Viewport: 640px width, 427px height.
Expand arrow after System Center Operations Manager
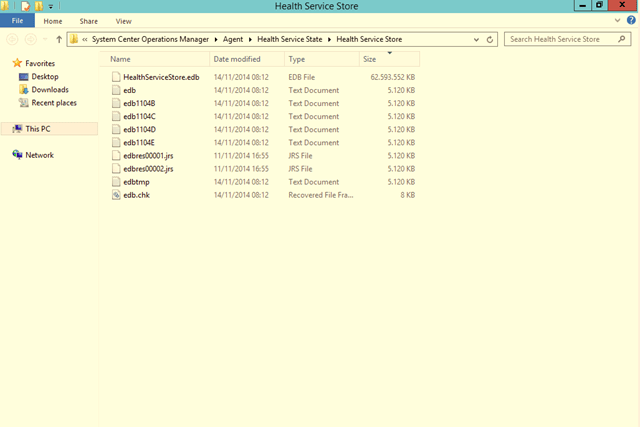click(x=216, y=39)
